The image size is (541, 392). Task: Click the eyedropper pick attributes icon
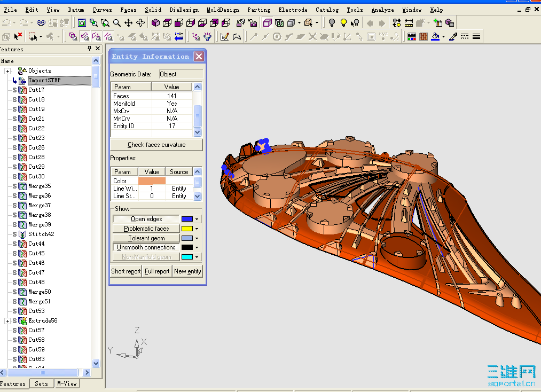[x=453, y=37]
